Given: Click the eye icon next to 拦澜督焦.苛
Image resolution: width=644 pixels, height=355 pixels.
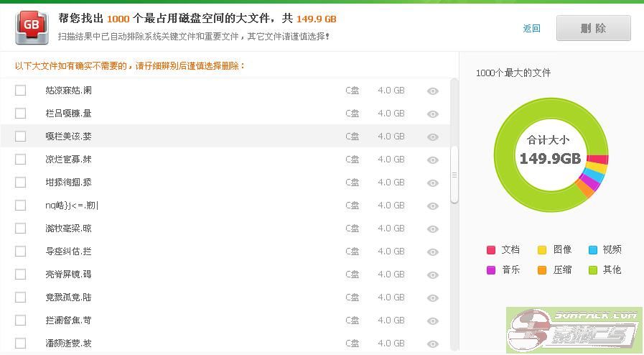Looking at the screenshot, I should [433, 321].
